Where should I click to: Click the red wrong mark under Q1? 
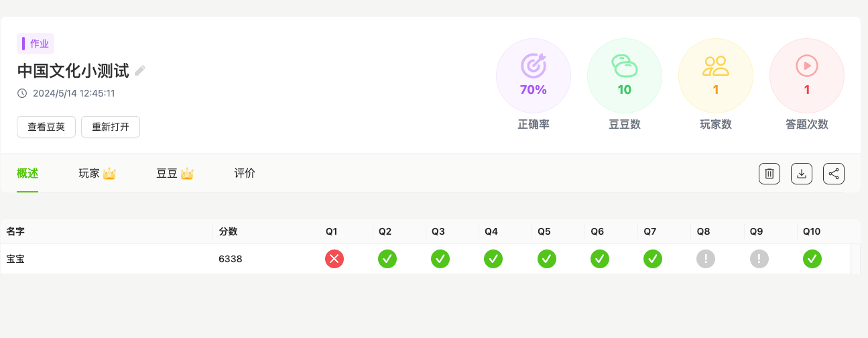coord(334,259)
